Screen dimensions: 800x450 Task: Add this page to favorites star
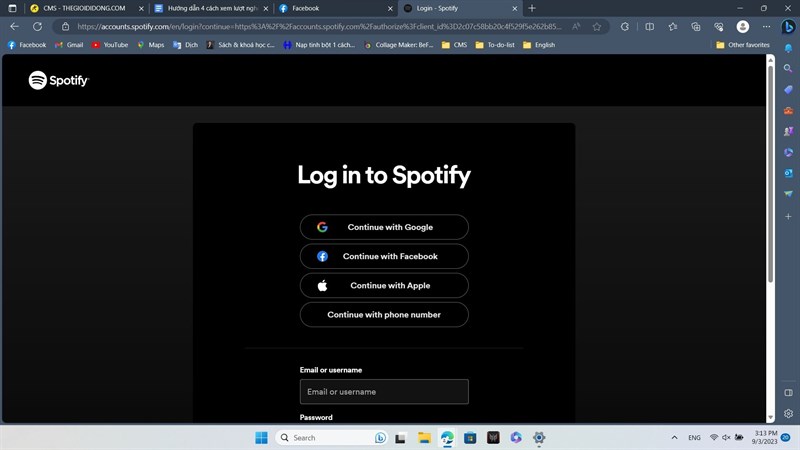coord(596,27)
